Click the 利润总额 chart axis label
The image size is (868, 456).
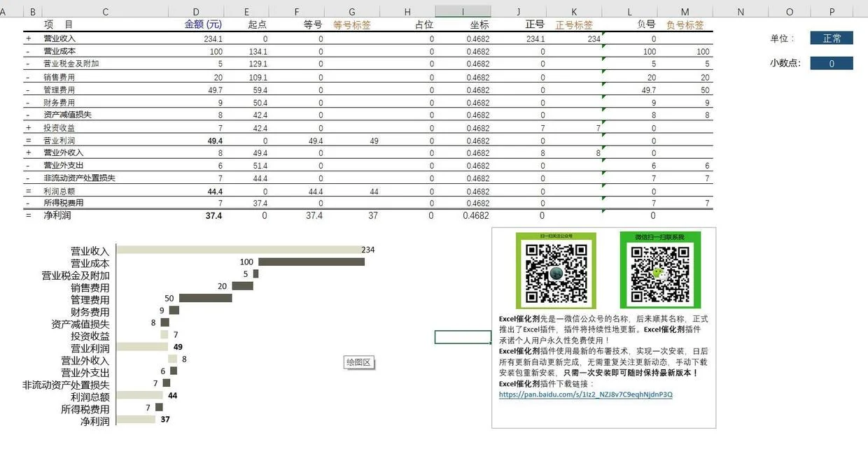tap(90, 397)
